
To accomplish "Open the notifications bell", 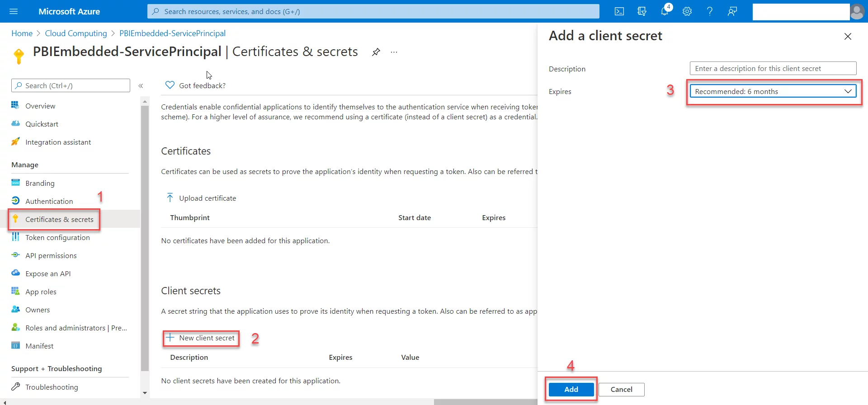I will 665,11.
